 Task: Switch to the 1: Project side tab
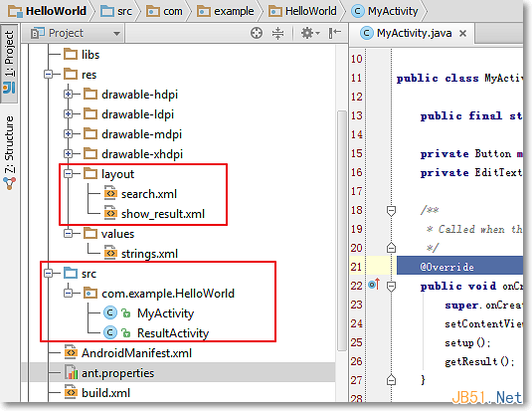tap(9, 63)
